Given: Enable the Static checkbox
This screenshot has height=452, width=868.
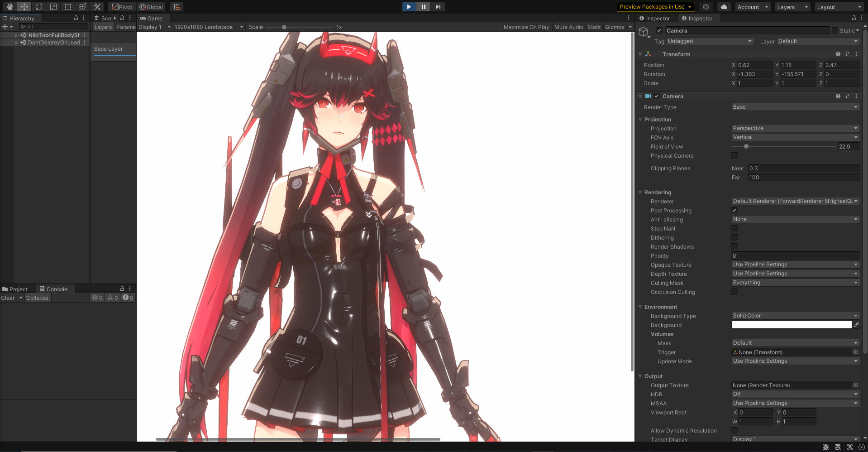Looking at the screenshot, I should 835,30.
